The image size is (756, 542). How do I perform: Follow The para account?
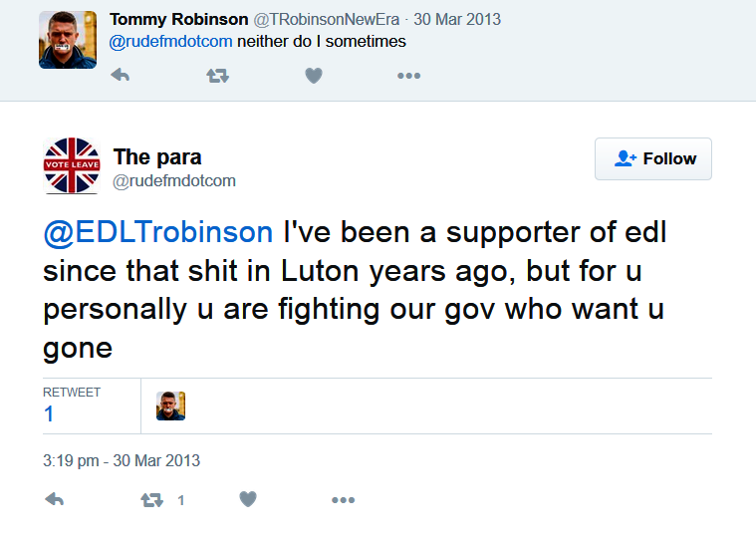tap(653, 158)
